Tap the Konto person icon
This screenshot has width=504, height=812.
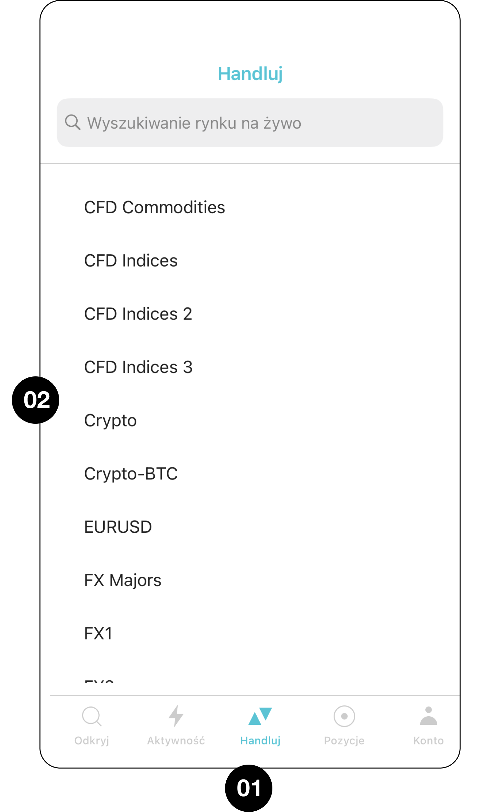[x=428, y=716]
